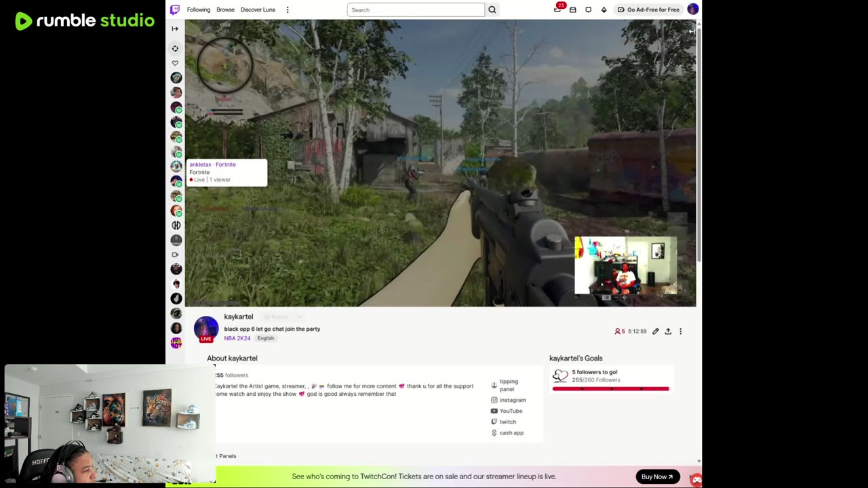868x488 pixels.
Task: Open the Discover Luna tab
Action: coord(258,9)
